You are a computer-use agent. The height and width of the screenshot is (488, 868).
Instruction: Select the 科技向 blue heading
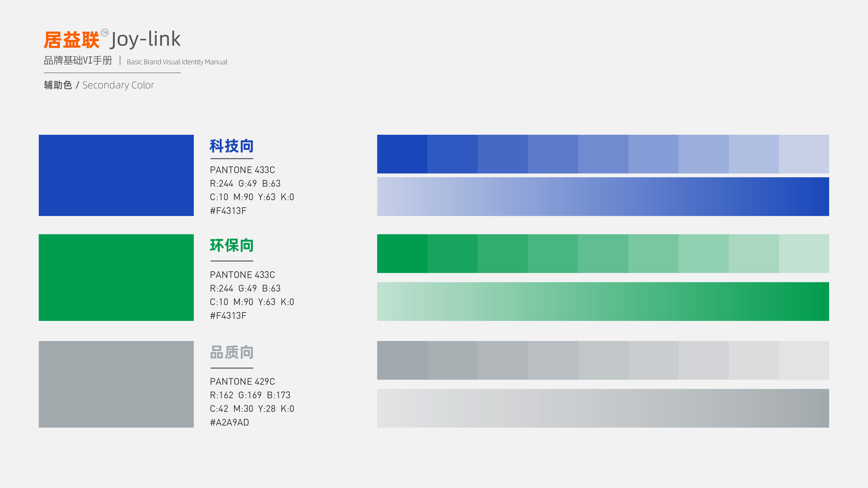(x=231, y=146)
